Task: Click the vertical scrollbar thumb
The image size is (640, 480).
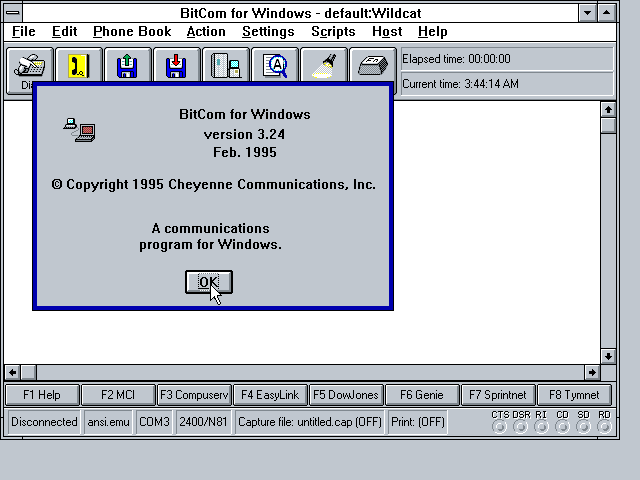Action: 608,125
